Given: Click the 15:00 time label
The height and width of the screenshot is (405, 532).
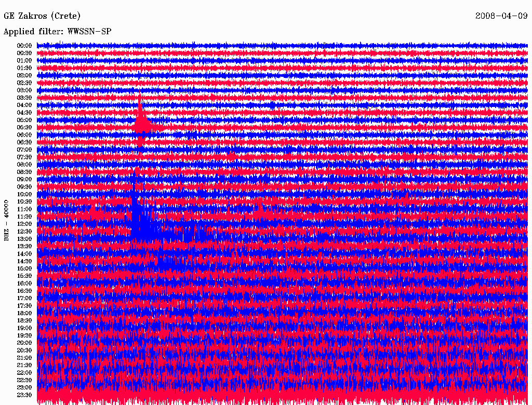Looking at the screenshot, I should 24,268.
